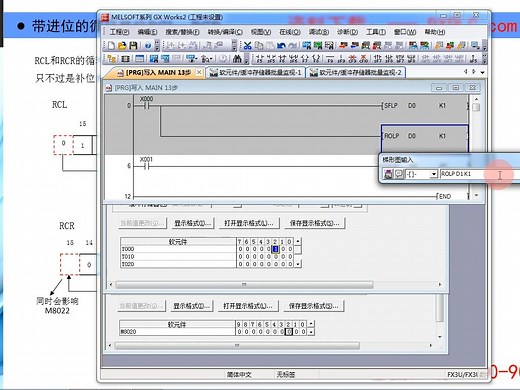Select the X001 contact in ladder

pyautogui.click(x=146, y=166)
